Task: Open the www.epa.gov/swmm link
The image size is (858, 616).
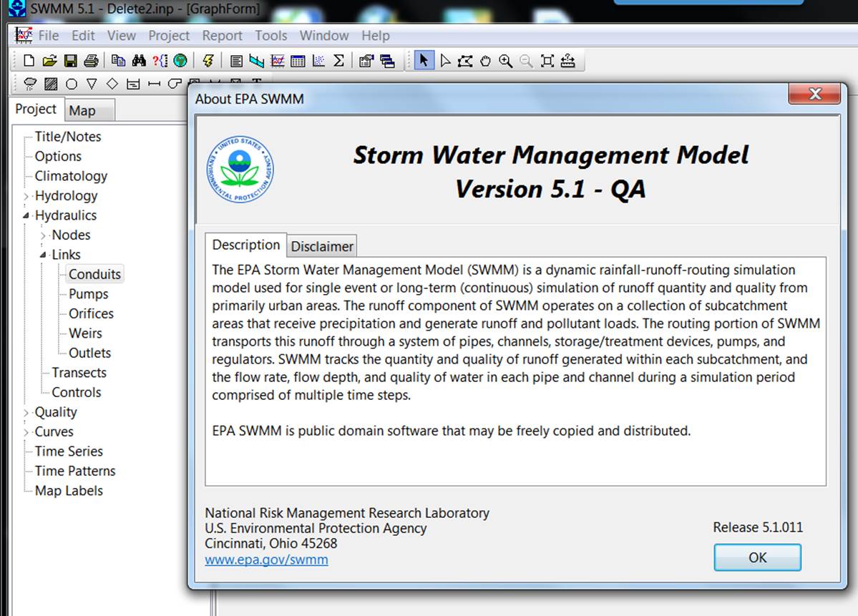Action: [x=266, y=560]
